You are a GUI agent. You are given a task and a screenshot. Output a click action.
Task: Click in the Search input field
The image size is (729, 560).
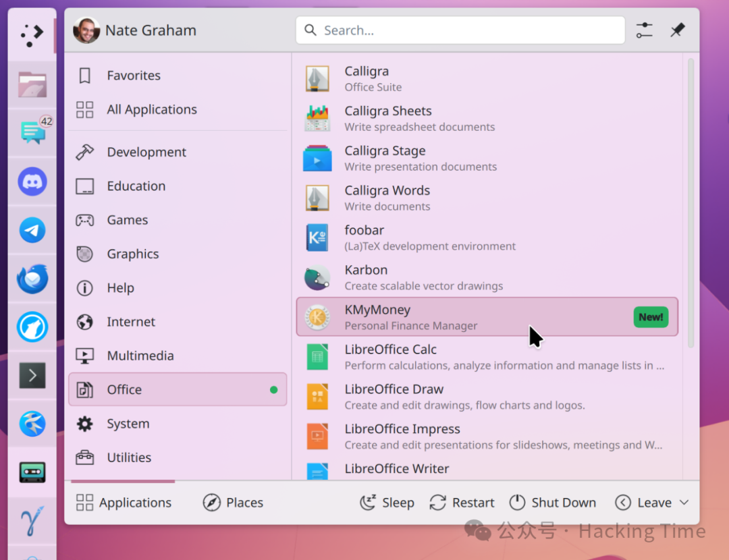(x=466, y=30)
